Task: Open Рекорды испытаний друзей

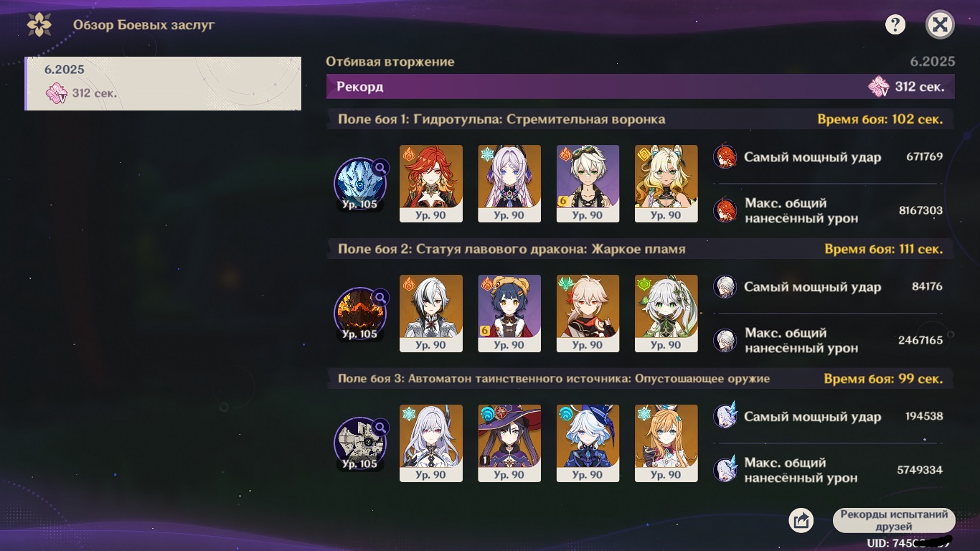Action: tap(894, 520)
